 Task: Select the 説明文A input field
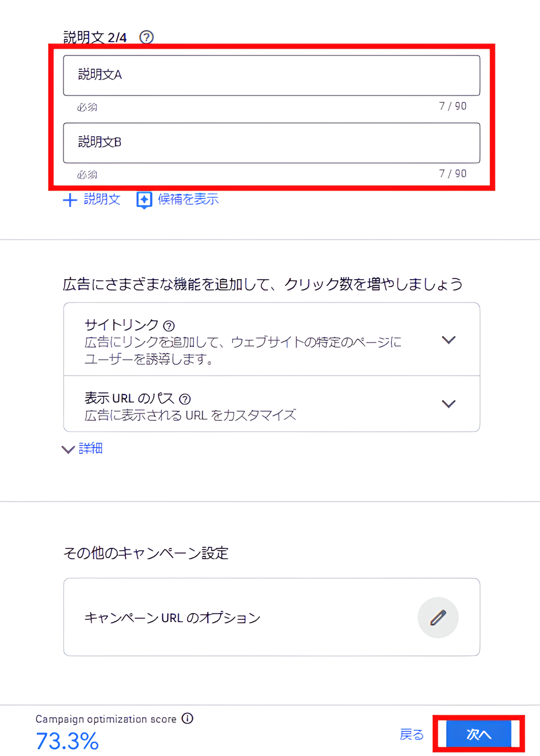271,75
